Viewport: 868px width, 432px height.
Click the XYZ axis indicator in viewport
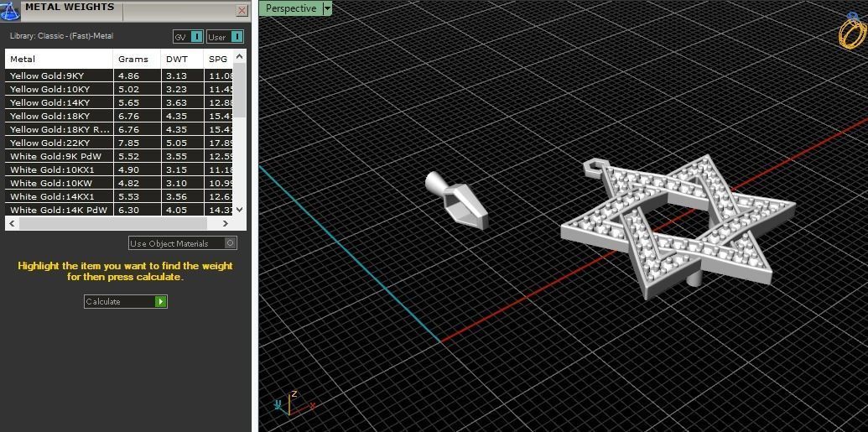tap(294, 403)
